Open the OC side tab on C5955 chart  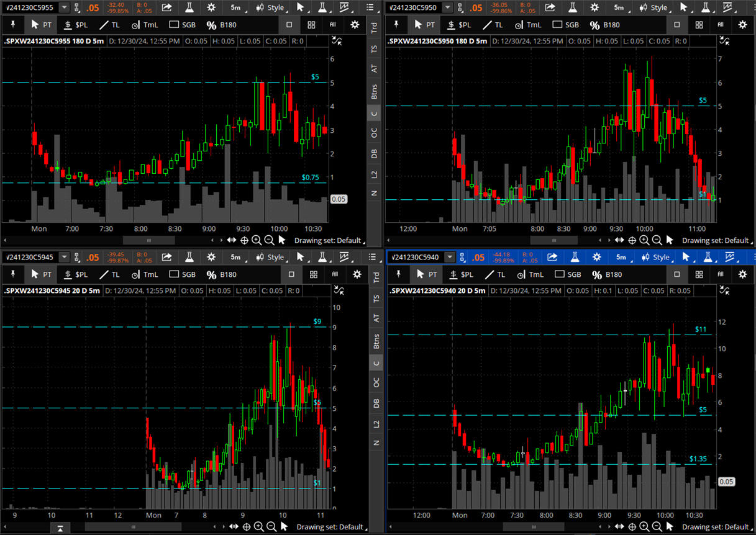pos(374,133)
